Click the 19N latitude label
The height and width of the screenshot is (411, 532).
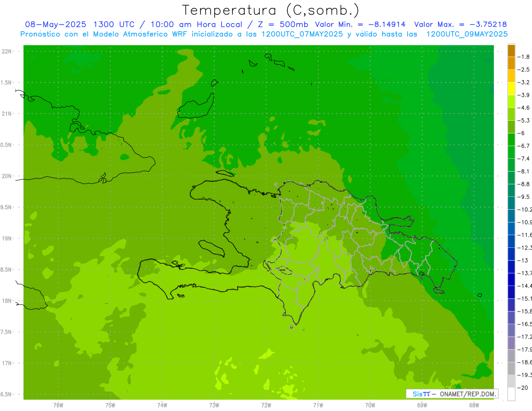coord(8,239)
